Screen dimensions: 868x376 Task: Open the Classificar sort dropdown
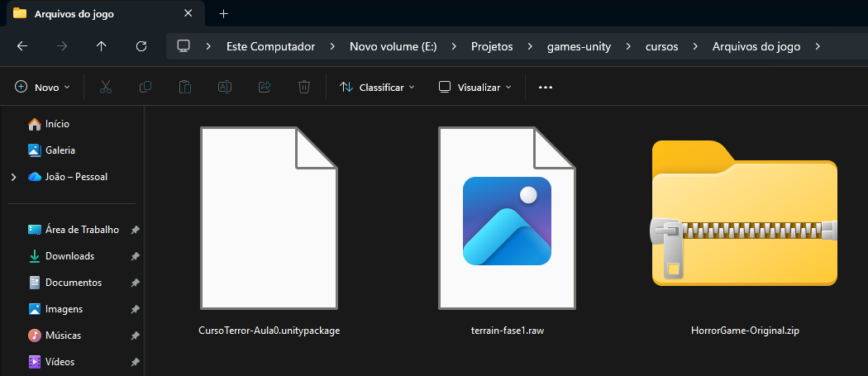pos(377,87)
